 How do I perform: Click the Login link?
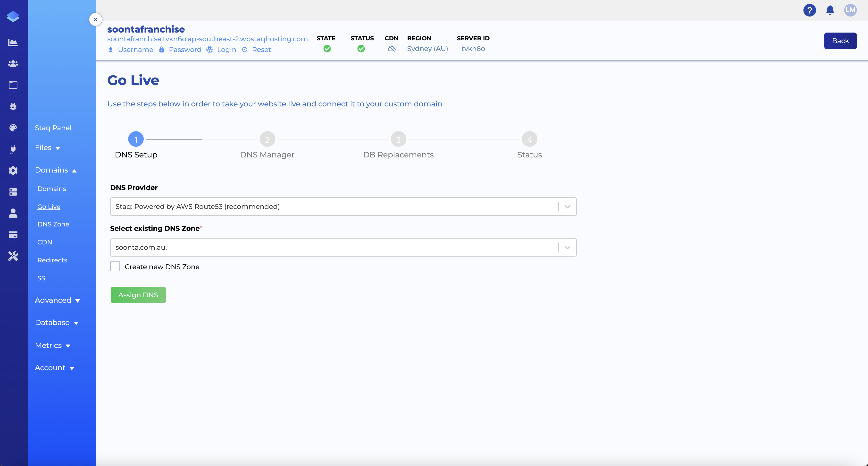pos(226,50)
